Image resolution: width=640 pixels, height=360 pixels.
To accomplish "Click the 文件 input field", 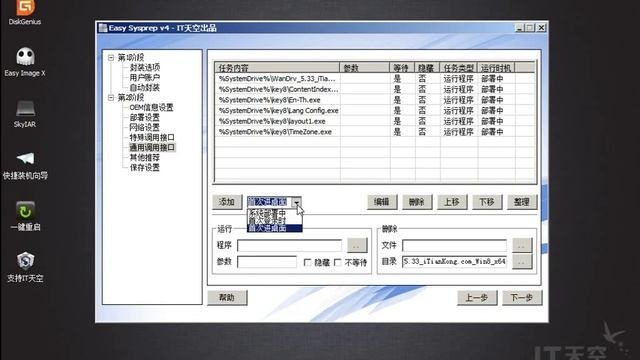I will click(455, 245).
